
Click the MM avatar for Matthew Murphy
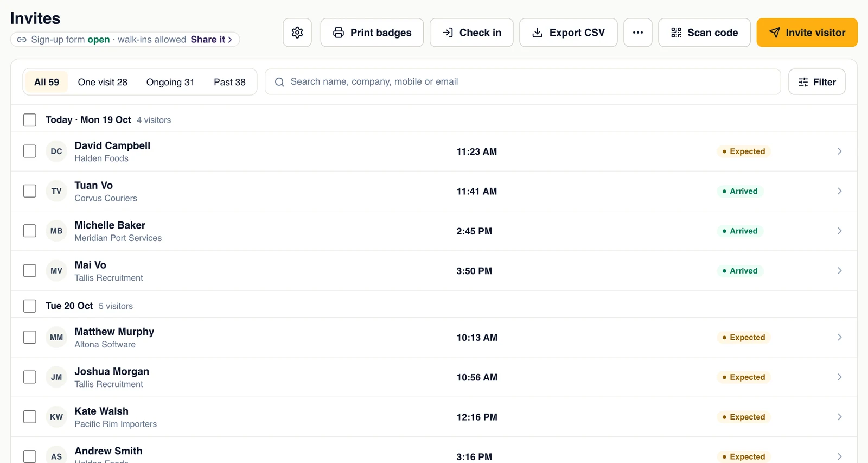(56, 337)
